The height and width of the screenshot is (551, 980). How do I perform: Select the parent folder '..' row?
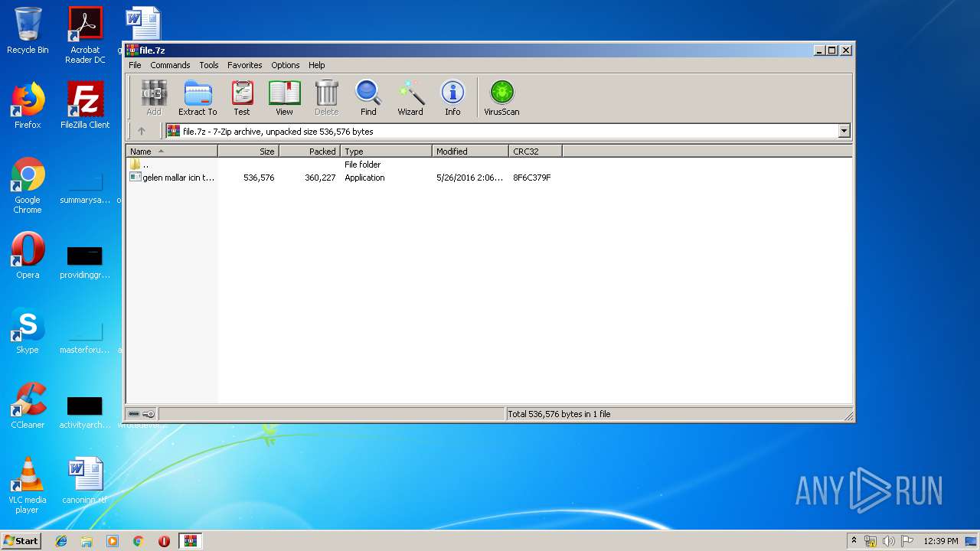click(x=490, y=165)
